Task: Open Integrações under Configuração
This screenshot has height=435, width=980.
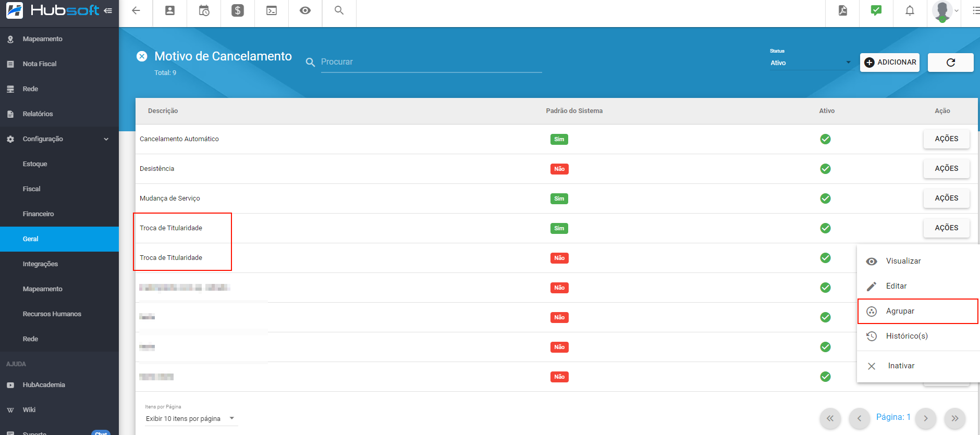Action: [x=59, y=264]
